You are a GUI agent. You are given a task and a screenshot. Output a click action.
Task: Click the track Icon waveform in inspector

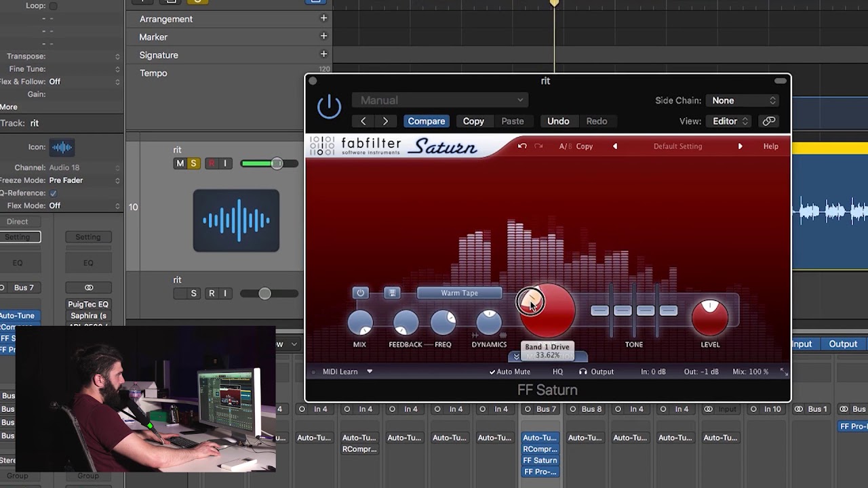click(x=62, y=147)
